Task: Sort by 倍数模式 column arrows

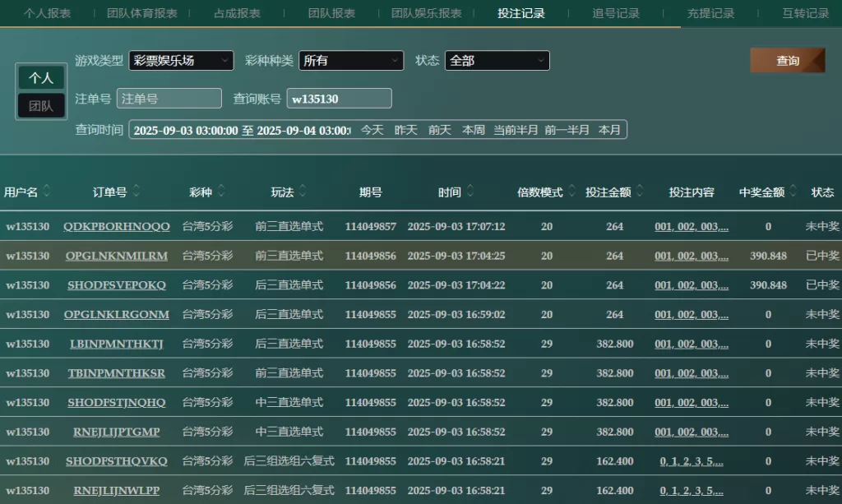Action: coord(572,191)
